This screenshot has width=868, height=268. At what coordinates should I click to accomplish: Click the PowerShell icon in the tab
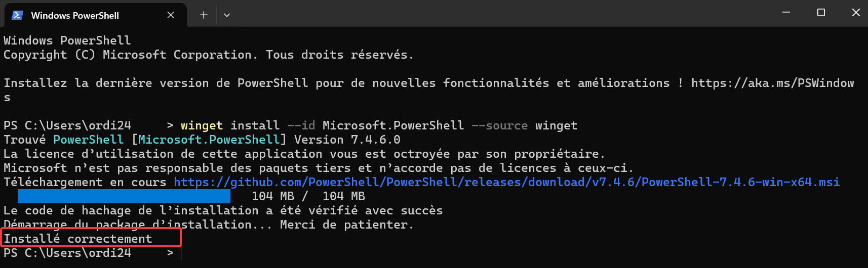(17, 15)
